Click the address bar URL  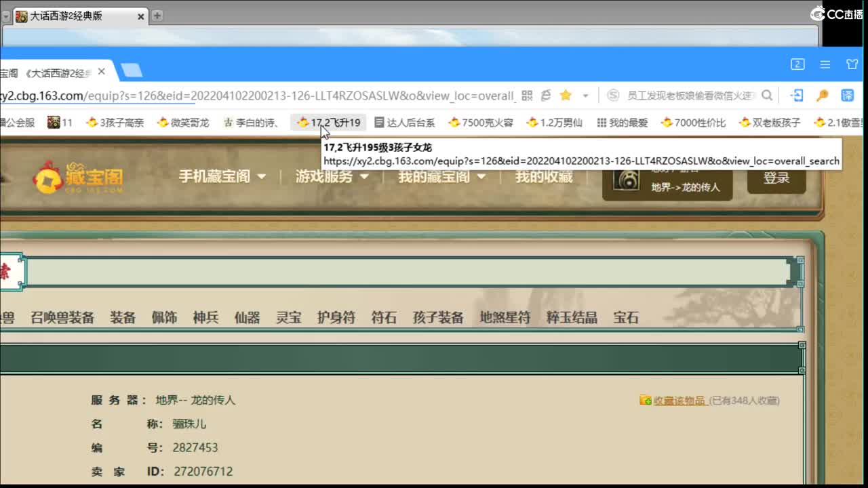coord(259,96)
